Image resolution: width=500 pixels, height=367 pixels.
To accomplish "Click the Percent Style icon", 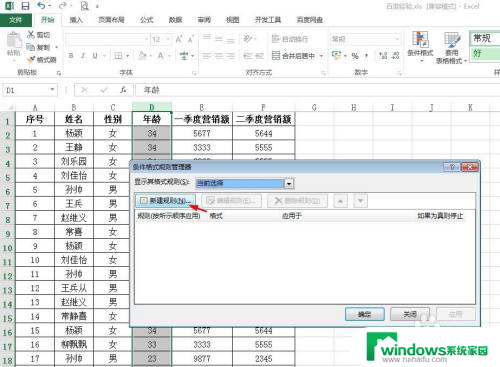I will [355, 56].
